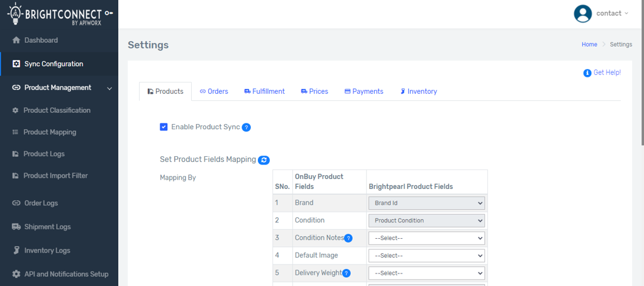
Task: Click the Delivery Weight help icon
Action: point(347,273)
